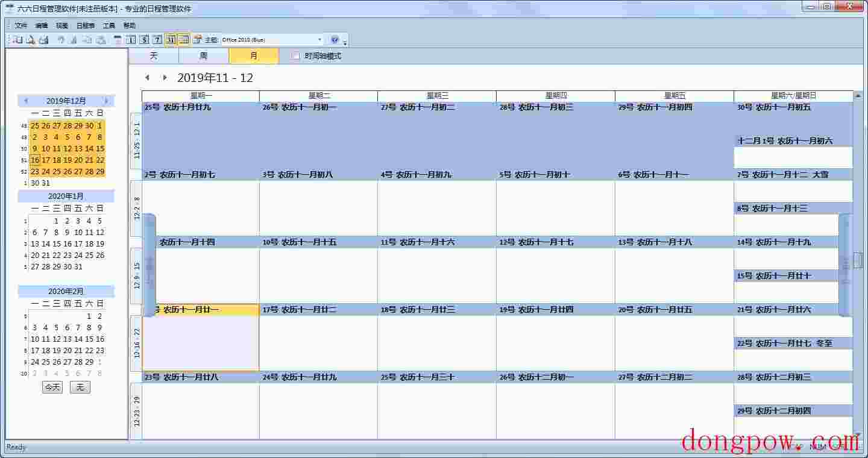Click the 2020年2月 mini calendar header
Screen dimensions: 868x458
(66, 291)
